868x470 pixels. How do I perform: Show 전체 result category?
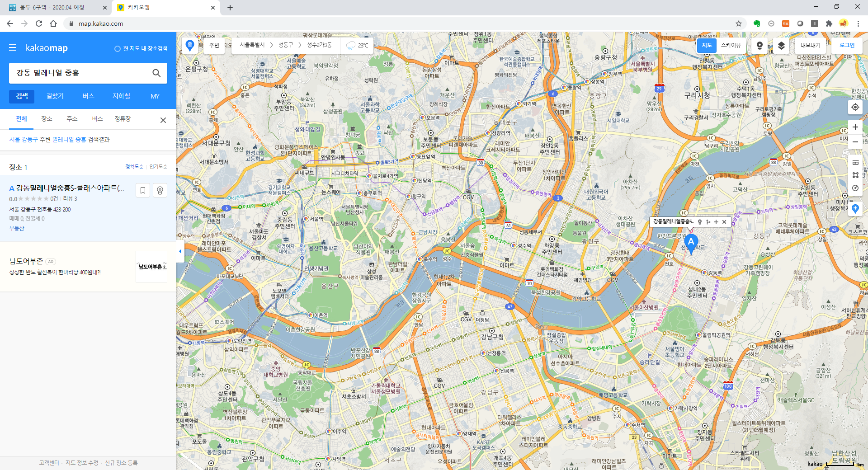coord(21,119)
